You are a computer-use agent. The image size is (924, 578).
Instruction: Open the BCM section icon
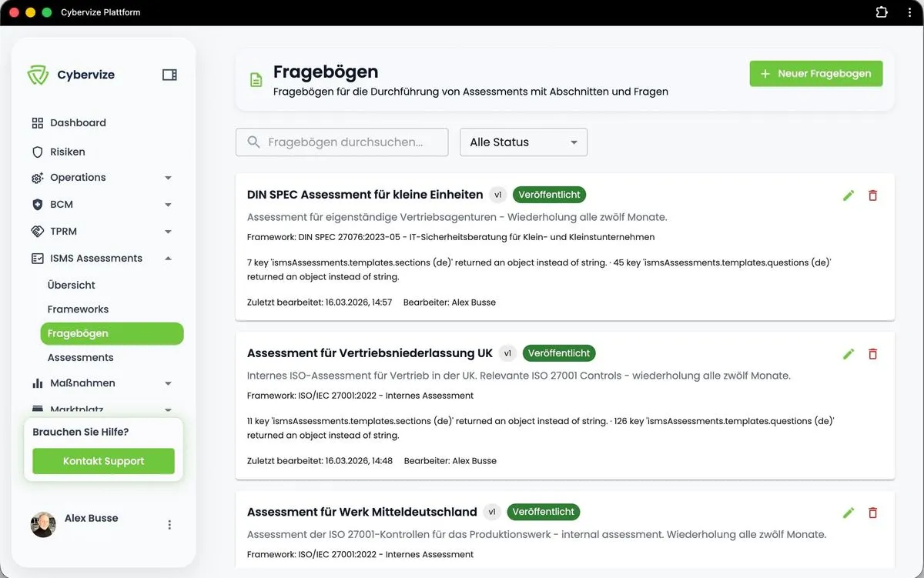36,204
